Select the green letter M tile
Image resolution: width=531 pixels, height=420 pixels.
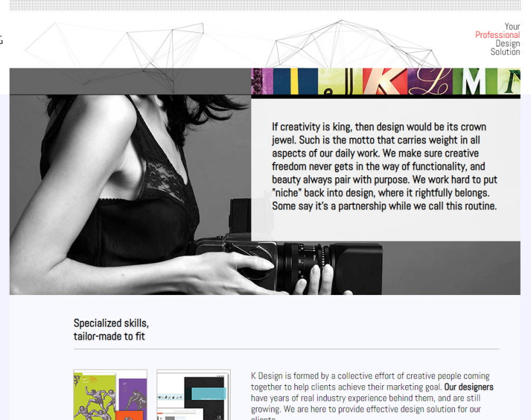click(x=475, y=82)
